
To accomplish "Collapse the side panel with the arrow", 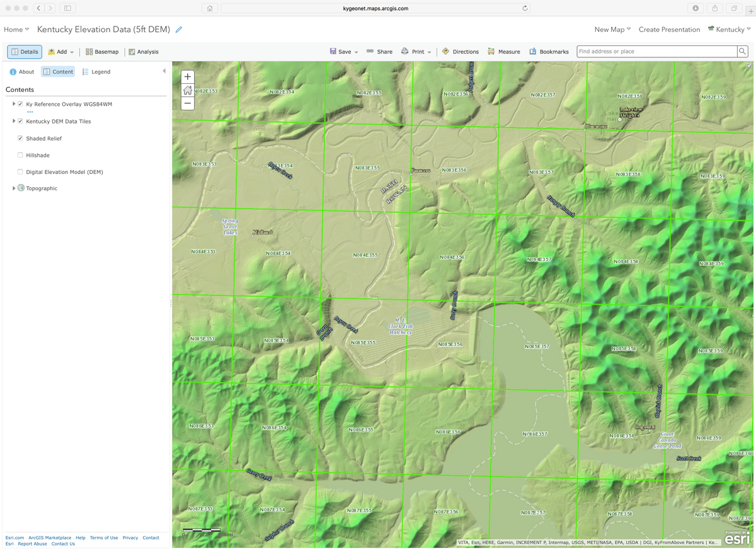I will click(x=164, y=71).
